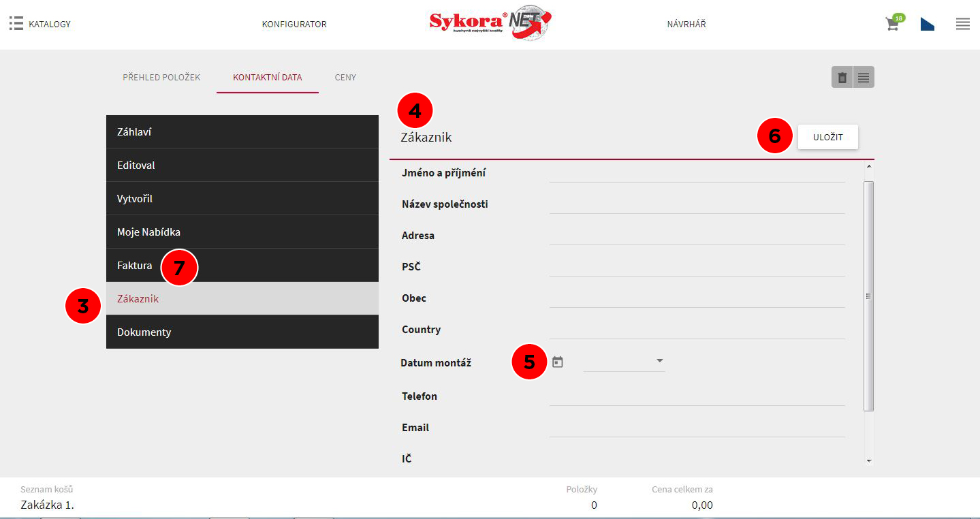The width and height of the screenshot is (980, 519).
Task: Click the Email input field
Action: click(697, 428)
